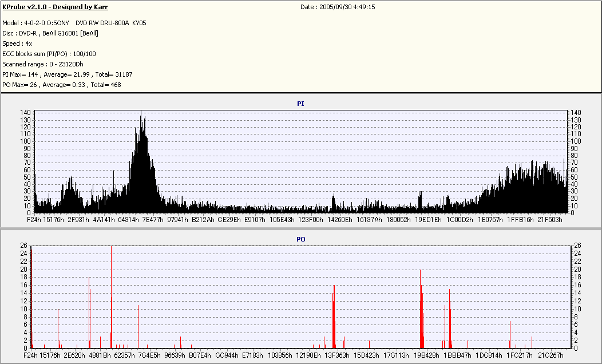Click the ECC blocks sum line
The width and height of the screenshot is (602, 364).
coord(49,54)
